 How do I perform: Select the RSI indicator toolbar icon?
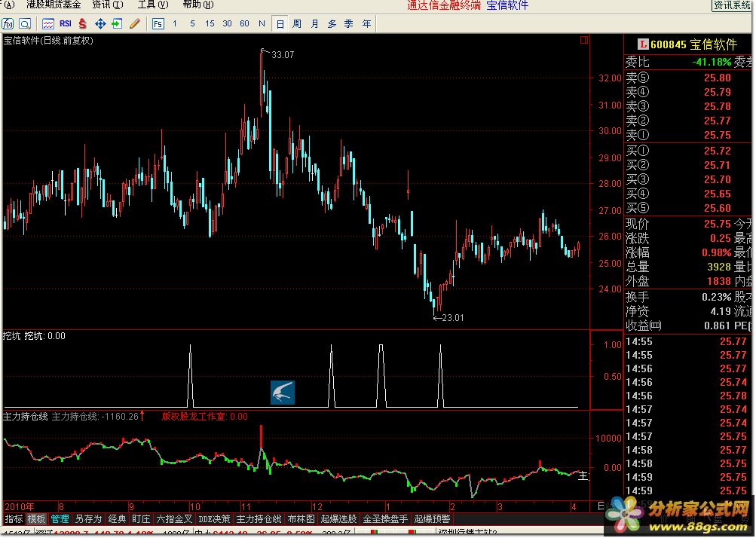(x=66, y=23)
